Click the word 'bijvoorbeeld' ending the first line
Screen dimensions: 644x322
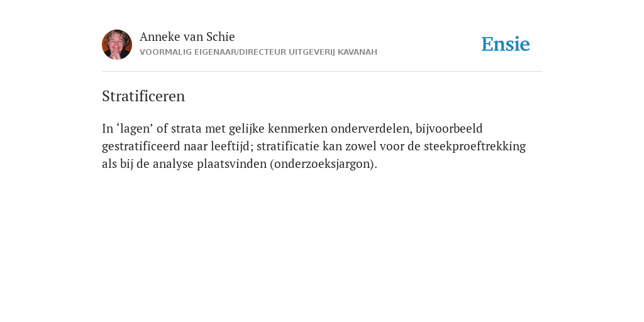(x=449, y=129)
